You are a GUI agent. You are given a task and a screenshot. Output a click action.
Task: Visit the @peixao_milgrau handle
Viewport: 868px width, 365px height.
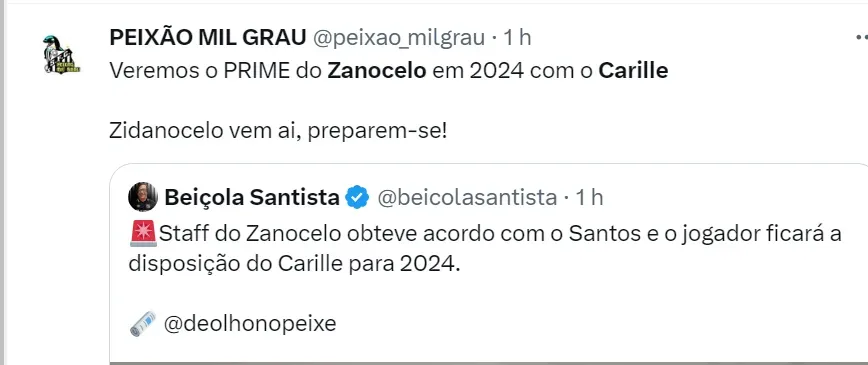click(x=399, y=38)
